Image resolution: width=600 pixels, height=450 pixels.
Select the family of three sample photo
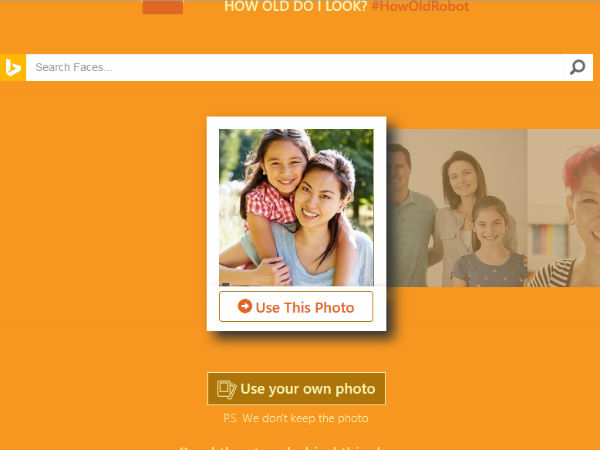coord(457,208)
